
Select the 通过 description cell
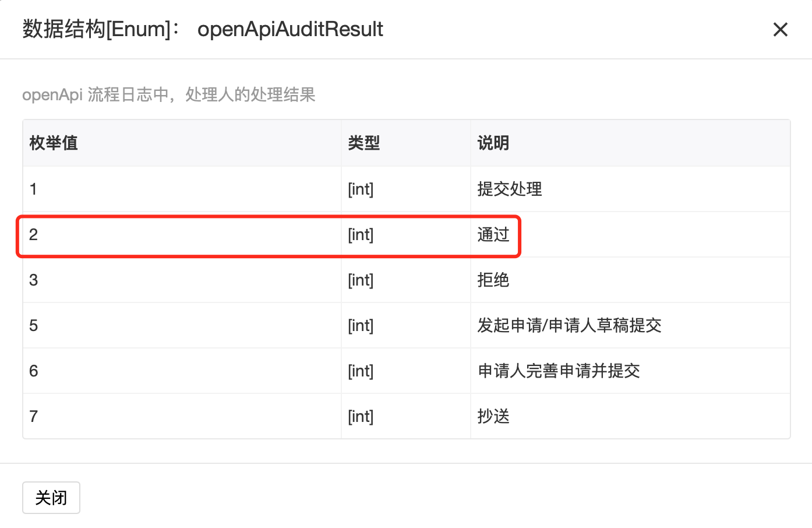(x=630, y=234)
